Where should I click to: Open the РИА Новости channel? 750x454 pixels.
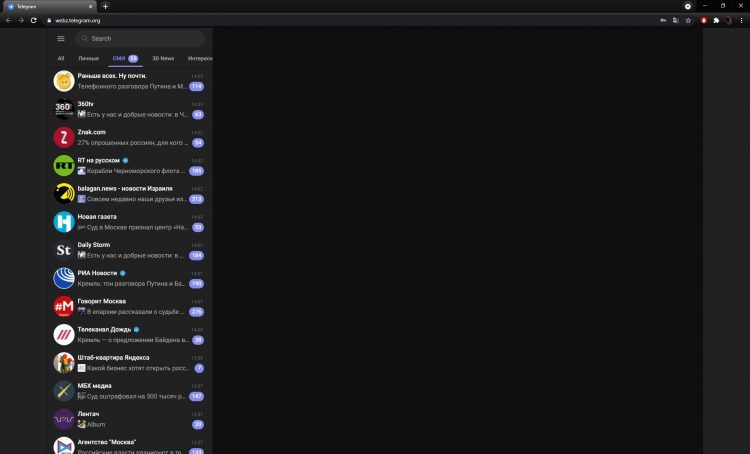pyautogui.click(x=130, y=278)
